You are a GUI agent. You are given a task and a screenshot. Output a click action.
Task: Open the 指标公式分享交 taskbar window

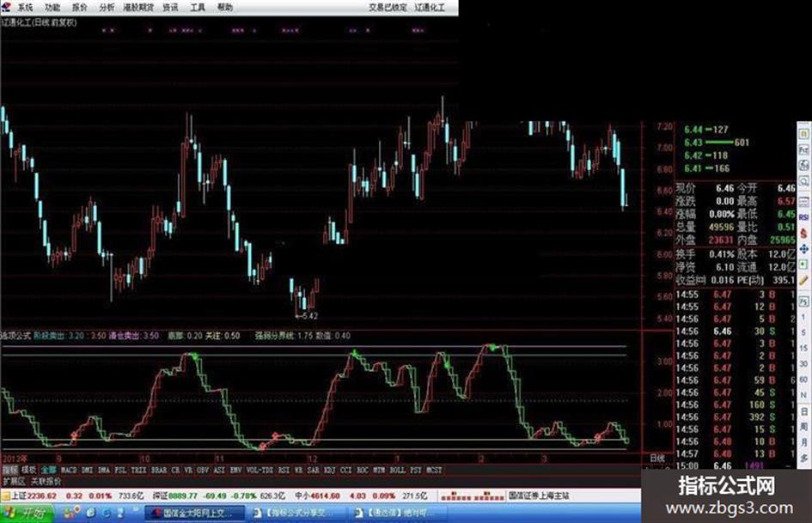(x=296, y=514)
